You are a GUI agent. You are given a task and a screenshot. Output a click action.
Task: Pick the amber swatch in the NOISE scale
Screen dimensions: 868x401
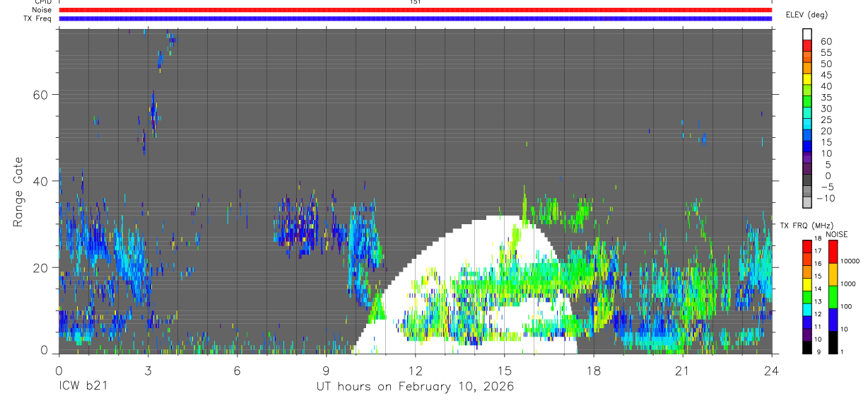[832, 274]
